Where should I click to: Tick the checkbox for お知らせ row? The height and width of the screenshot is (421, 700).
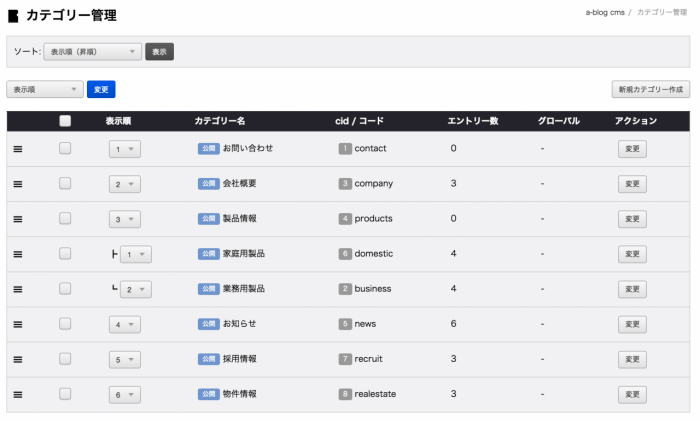pyautogui.click(x=65, y=324)
